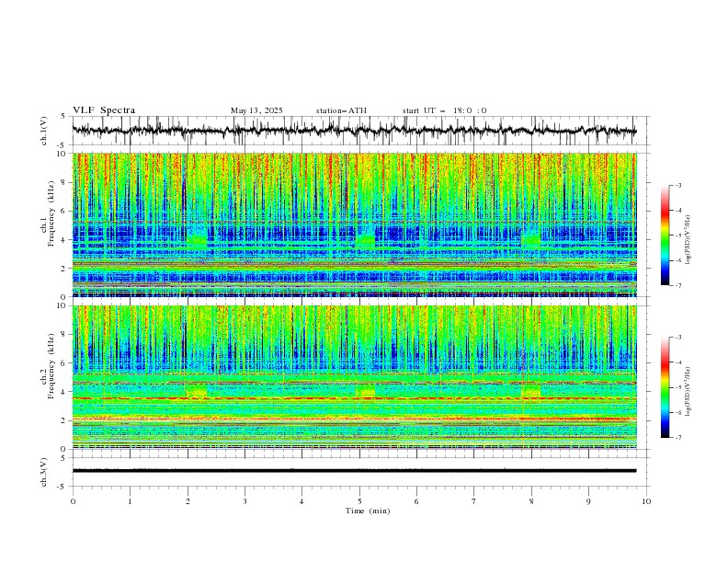Select the upper color bar's "log(PSD)(V²/Hz)" label

point(688,240)
